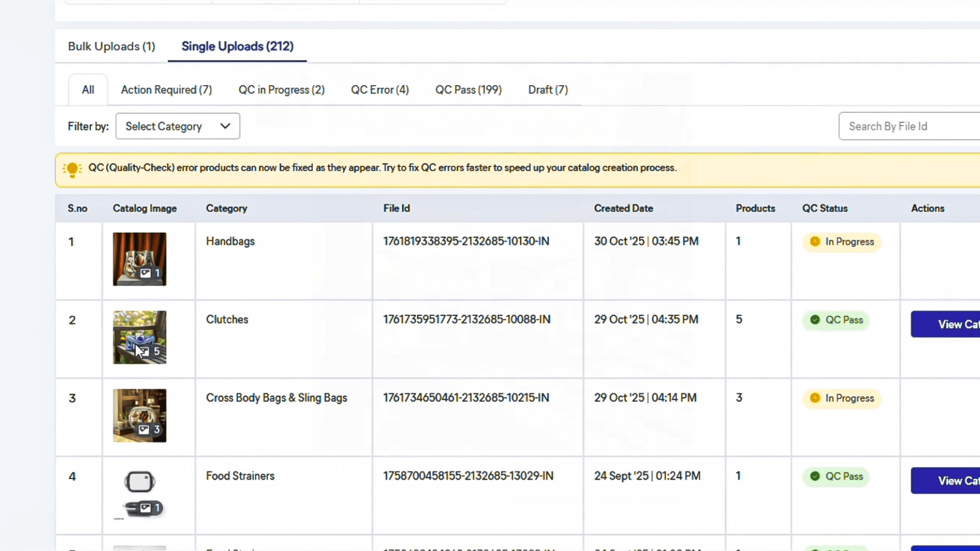Filter by the QC Error tab

click(380, 90)
